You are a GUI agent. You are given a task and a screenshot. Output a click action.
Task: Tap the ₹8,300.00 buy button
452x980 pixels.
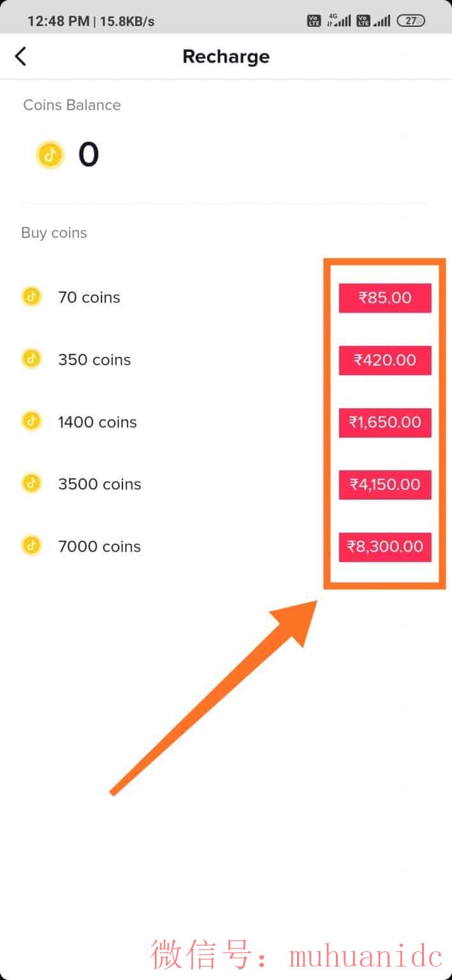[385, 547]
